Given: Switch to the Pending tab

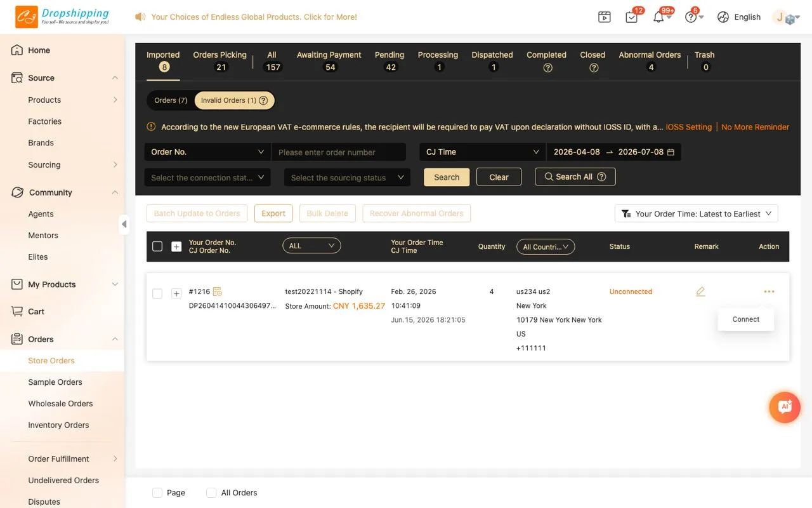Looking at the screenshot, I should pos(390,61).
